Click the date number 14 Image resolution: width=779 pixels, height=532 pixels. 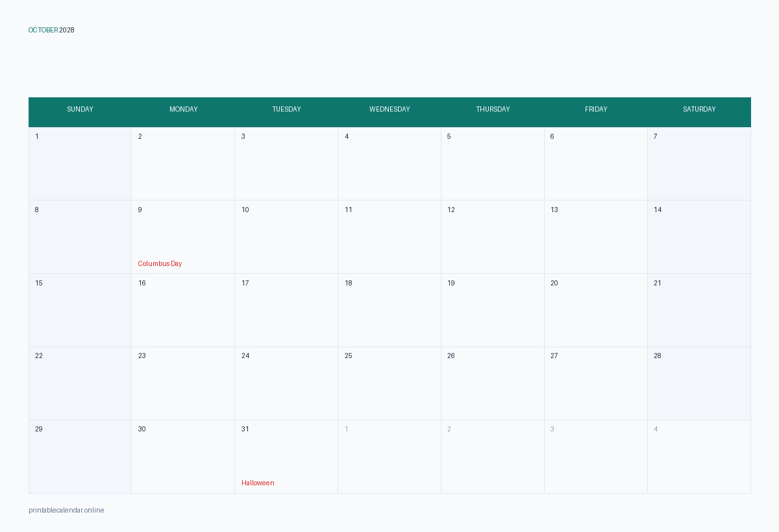point(658,210)
